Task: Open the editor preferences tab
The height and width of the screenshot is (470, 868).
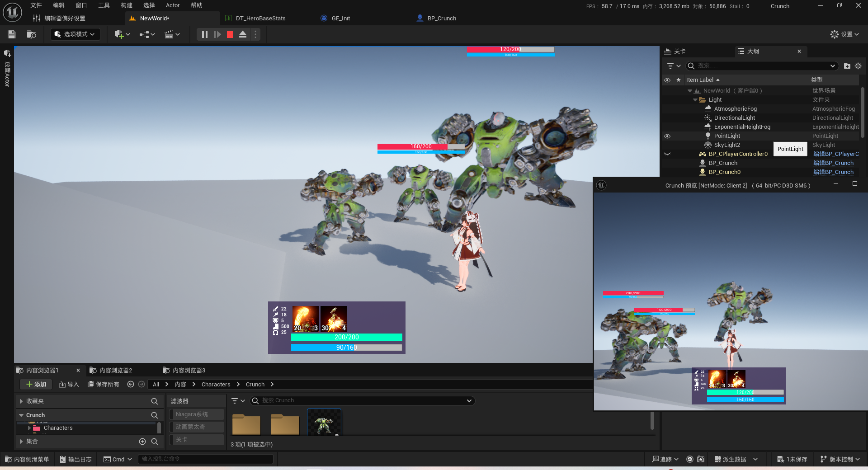Action: (x=65, y=19)
